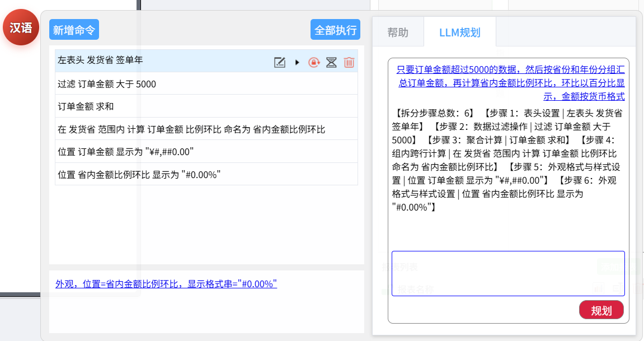The image size is (644, 341).
Task: Click the red 汉语 language badge
Action: pyautogui.click(x=21, y=27)
